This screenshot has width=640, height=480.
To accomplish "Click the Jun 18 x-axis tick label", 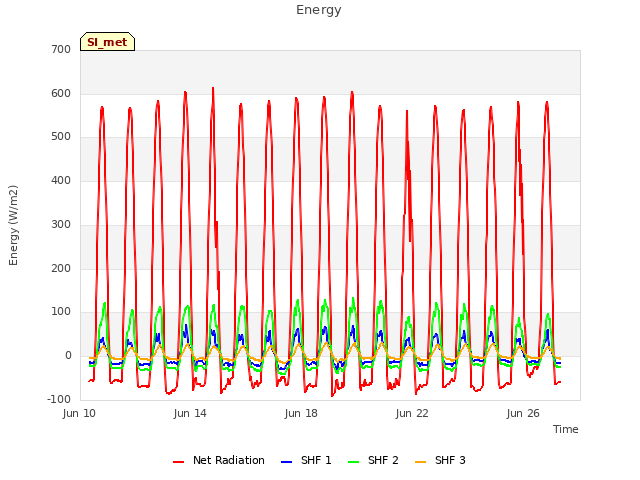I will point(301,413).
